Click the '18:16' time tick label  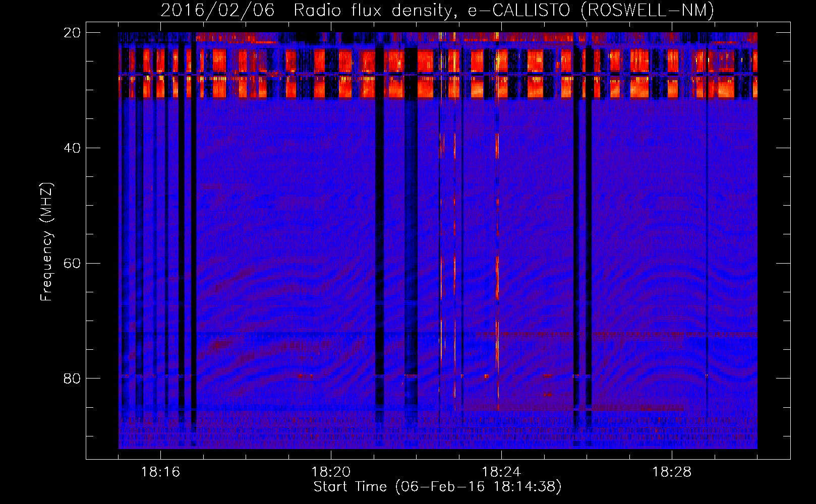coord(160,472)
